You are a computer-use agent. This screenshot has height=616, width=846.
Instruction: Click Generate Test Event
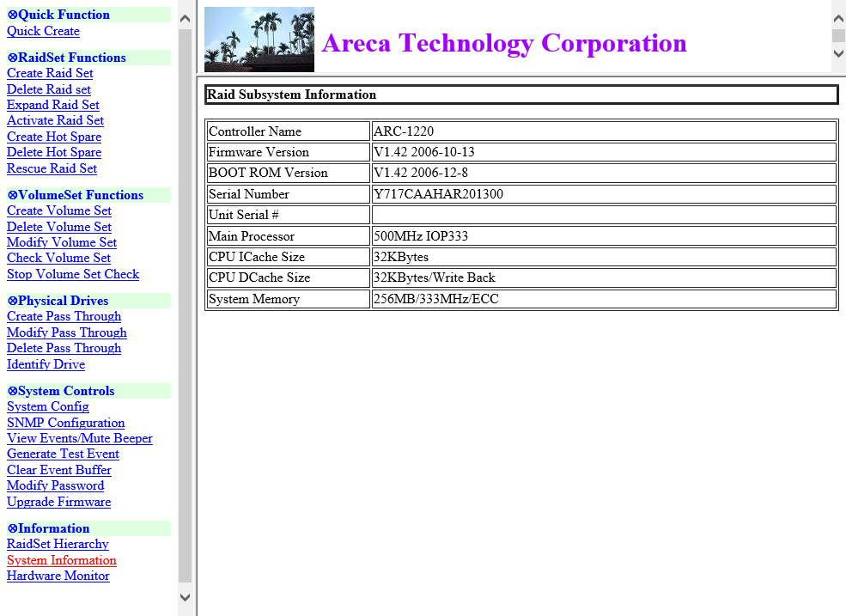[x=63, y=454]
